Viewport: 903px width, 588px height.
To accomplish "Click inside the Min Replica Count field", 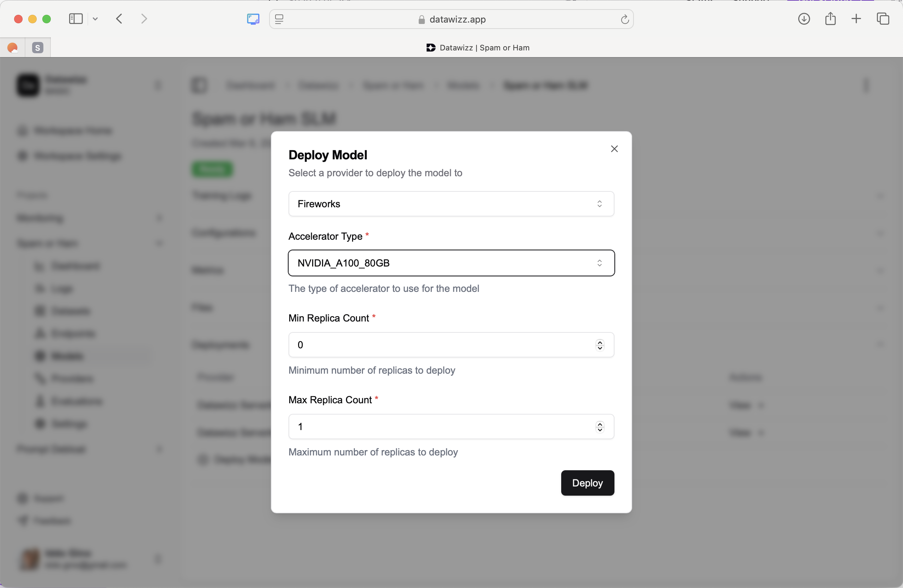I will 417,345.
